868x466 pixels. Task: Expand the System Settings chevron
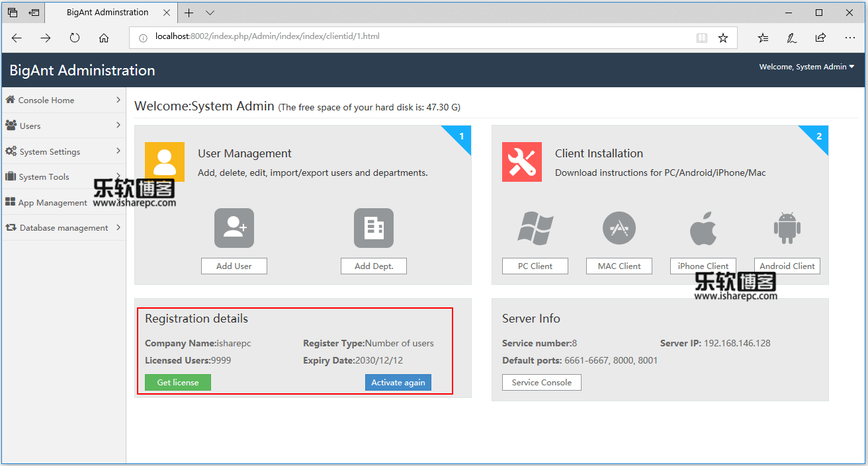click(118, 151)
